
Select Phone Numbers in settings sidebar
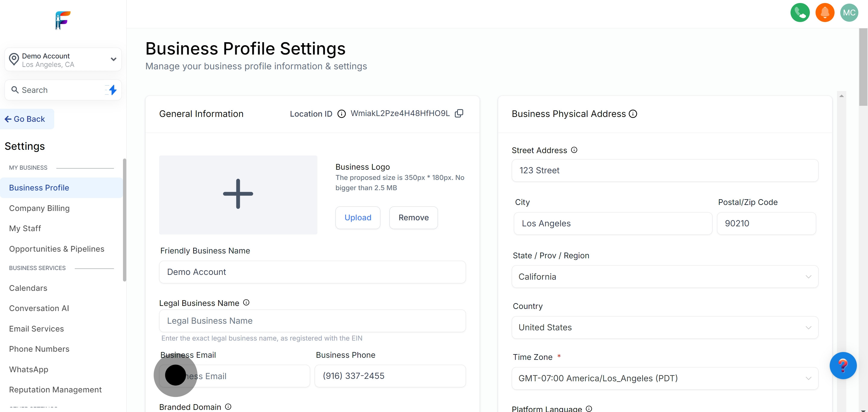tap(39, 349)
